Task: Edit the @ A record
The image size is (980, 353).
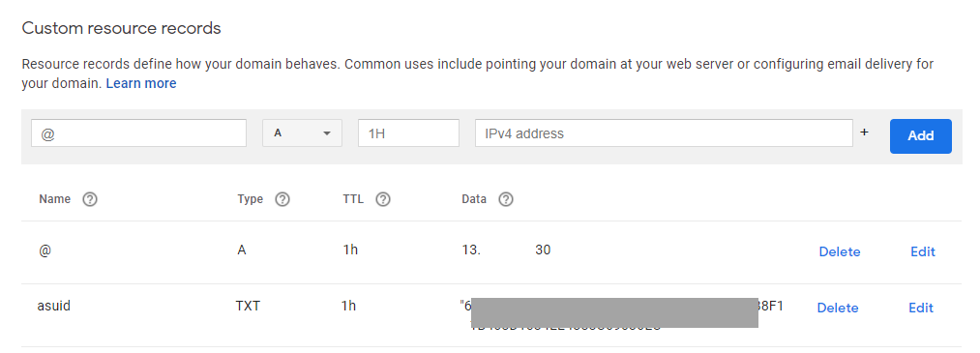Action: click(923, 251)
